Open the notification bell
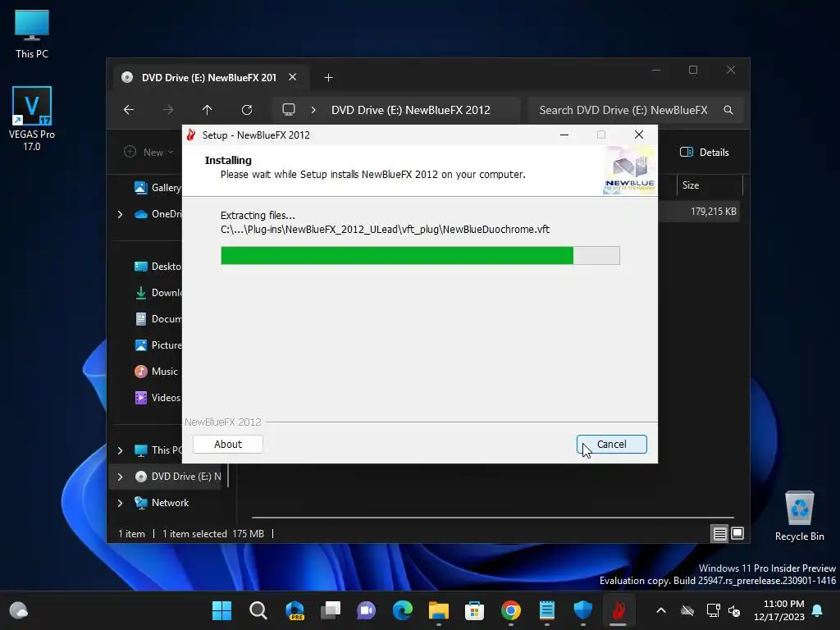 pyautogui.click(x=818, y=610)
